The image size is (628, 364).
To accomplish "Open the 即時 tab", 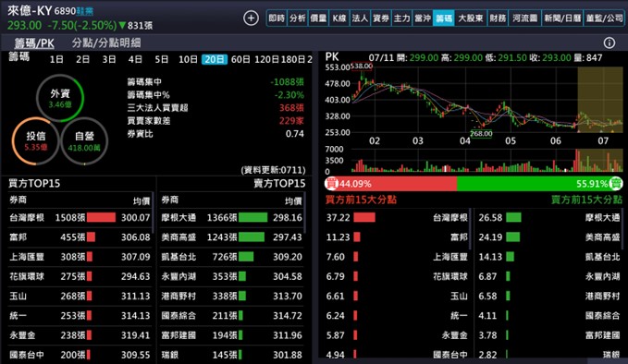I will [x=277, y=18].
